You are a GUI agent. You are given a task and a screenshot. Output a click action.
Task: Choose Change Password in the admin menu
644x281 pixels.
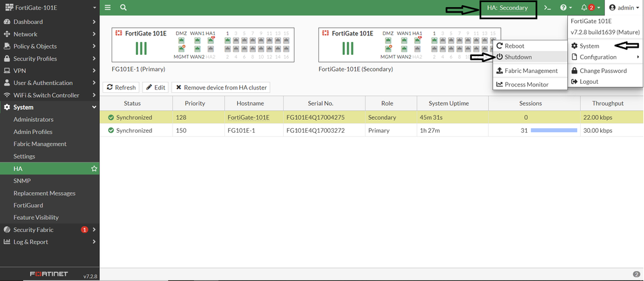coord(605,71)
